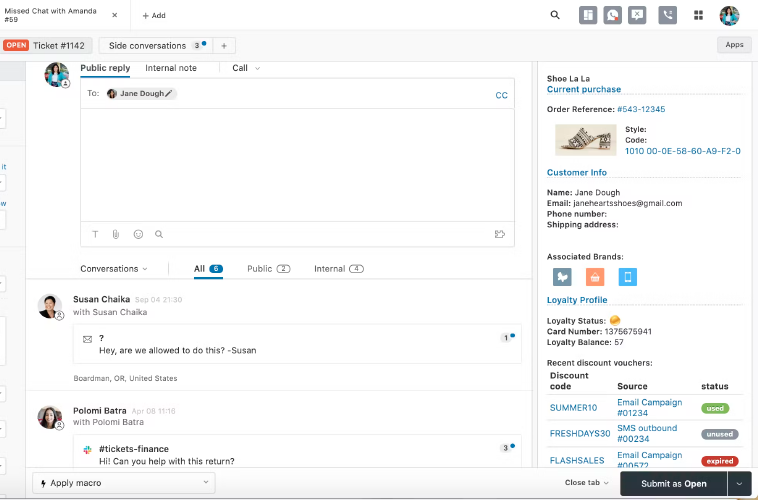
Task: Filter conversations to Public only
Action: click(x=267, y=269)
